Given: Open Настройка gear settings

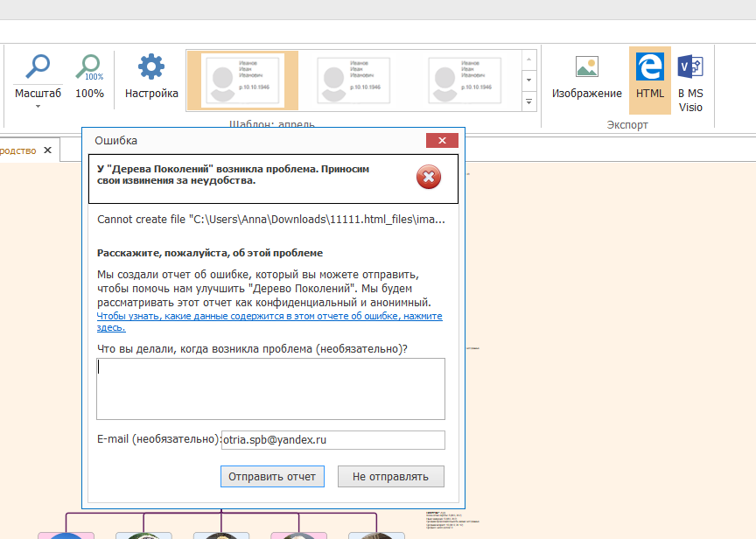Looking at the screenshot, I should [151, 66].
